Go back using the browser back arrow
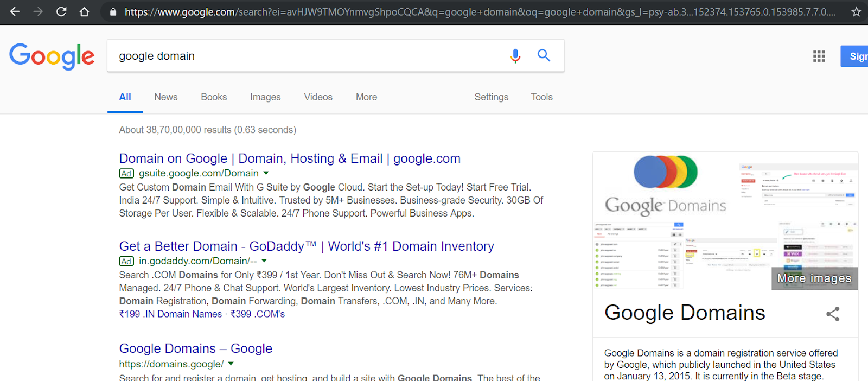Viewport: 868px width, 381px height. tap(15, 11)
